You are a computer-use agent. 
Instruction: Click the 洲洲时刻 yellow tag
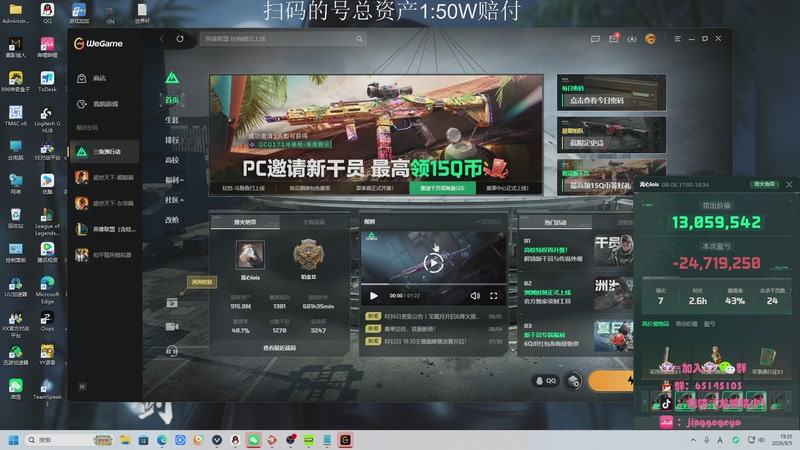coord(202,282)
